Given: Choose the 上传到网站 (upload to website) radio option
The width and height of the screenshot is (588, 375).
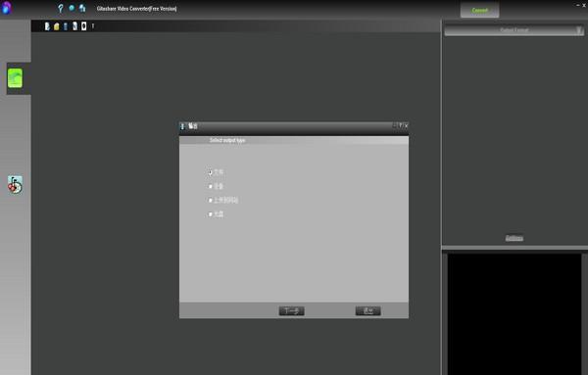Looking at the screenshot, I should 223,200.
